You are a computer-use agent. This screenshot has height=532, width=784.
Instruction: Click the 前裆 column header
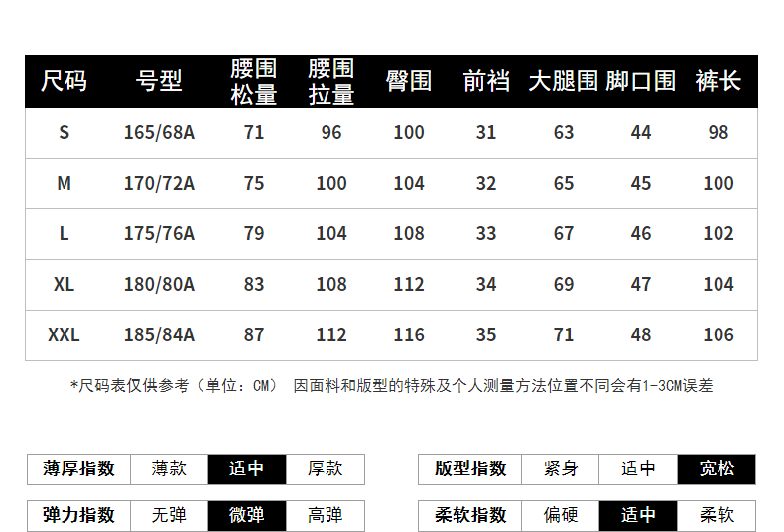486,81
